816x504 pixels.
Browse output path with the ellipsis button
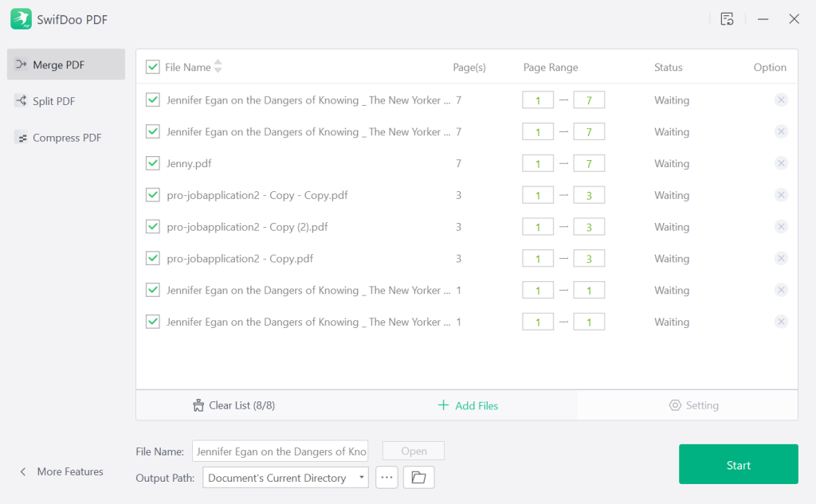coord(386,478)
